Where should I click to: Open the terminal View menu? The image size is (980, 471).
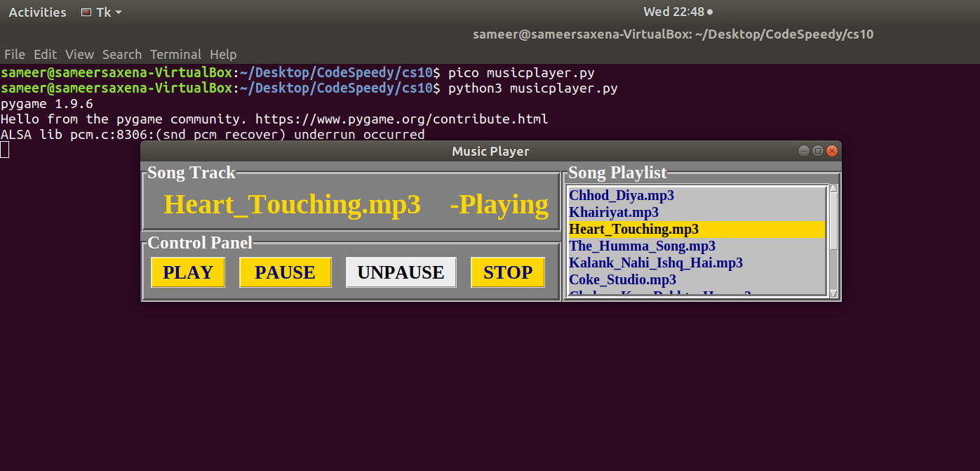click(79, 54)
